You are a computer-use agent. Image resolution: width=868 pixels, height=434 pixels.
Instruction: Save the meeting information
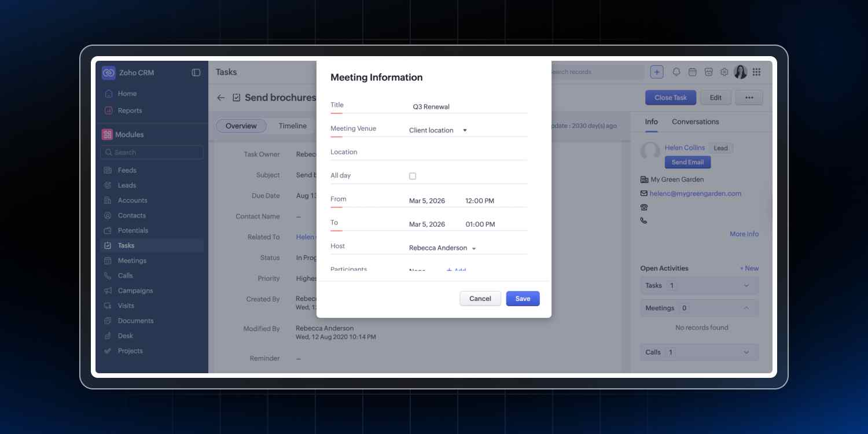523,298
